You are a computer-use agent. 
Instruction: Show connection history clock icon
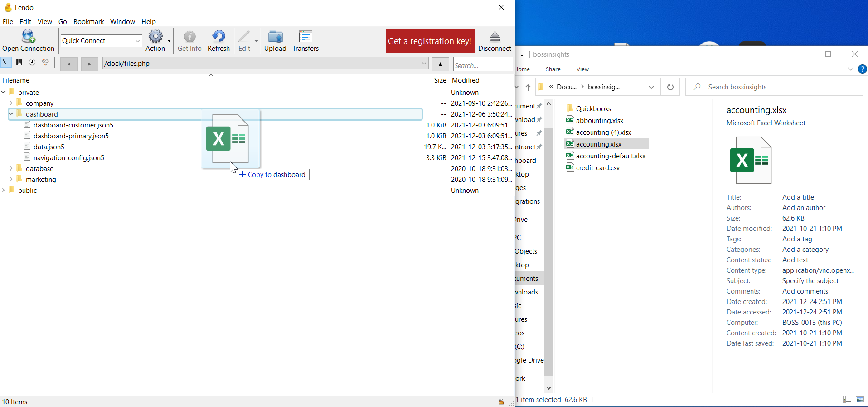pyautogui.click(x=32, y=63)
